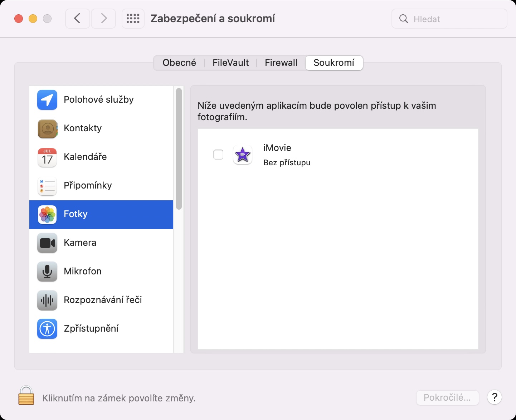Click the Kalendáře calendar icon
Viewport: 516px width, 420px height.
pyautogui.click(x=47, y=157)
